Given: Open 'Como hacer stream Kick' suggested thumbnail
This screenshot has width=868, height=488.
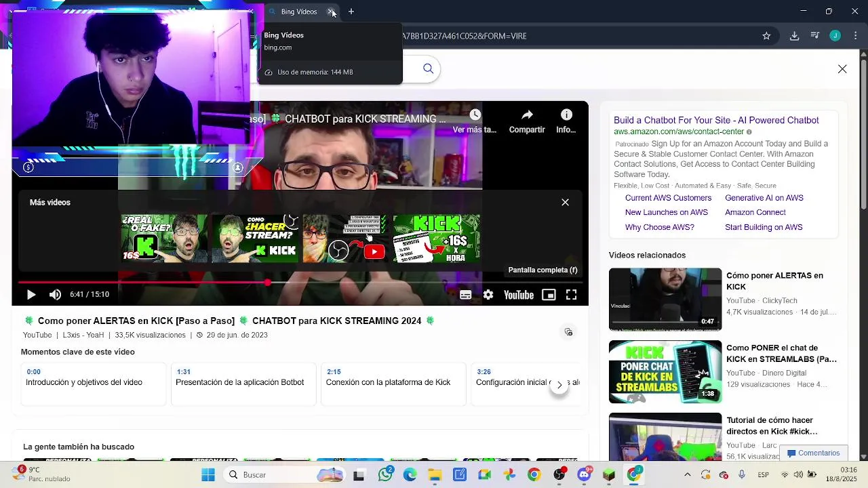Looking at the screenshot, I should click(255, 239).
